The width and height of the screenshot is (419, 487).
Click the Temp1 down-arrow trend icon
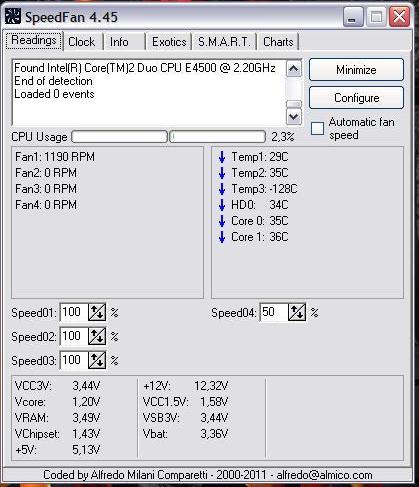(222, 157)
